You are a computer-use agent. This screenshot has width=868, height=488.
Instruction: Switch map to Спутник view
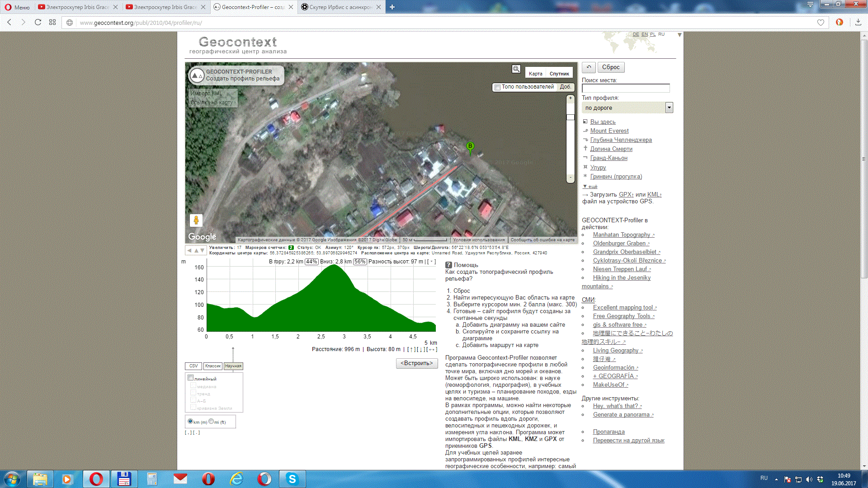pyautogui.click(x=559, y=74)
